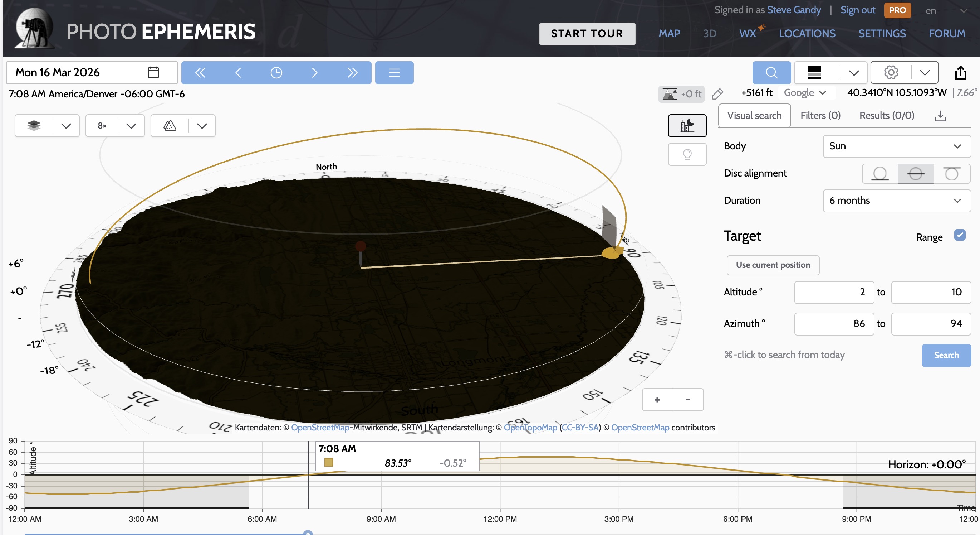
Task: Open the share/export icon
Action: [x=960, y=72]
